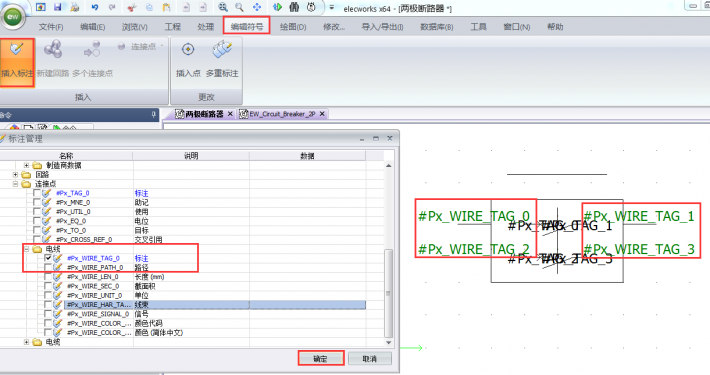Click the 取消 button
710x375 pixels.
[x=369, y=359]
